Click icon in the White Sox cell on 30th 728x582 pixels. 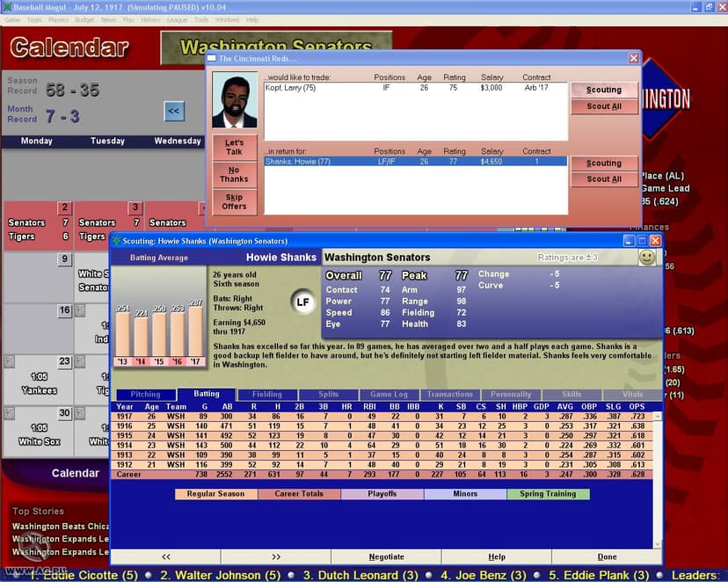tap(10, 413)
